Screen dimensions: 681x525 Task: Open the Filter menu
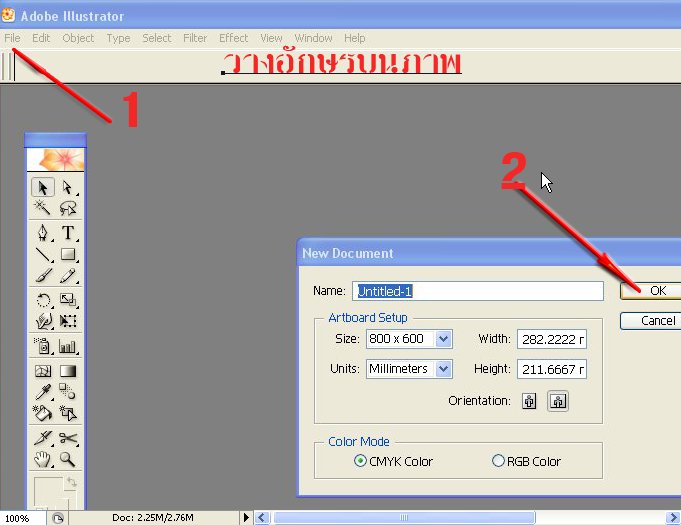195,38
